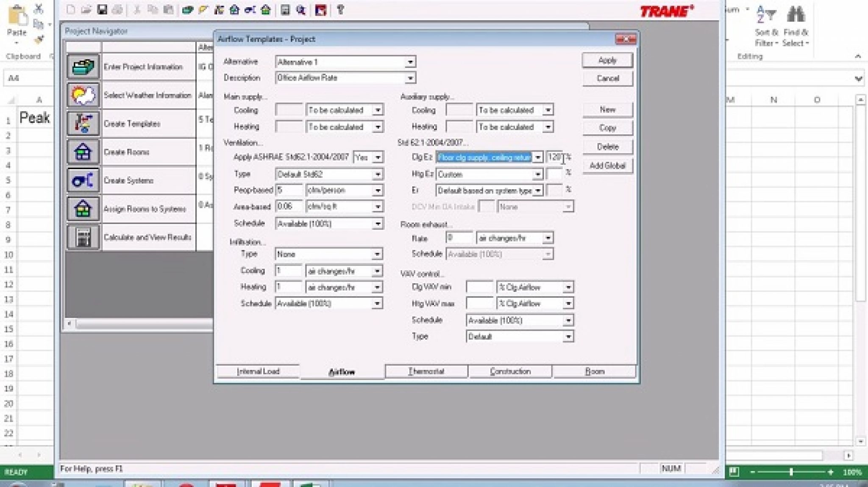Change Infiltration Type from None
The width and height of the screenshot is (868, 487).
coord(378,254)
